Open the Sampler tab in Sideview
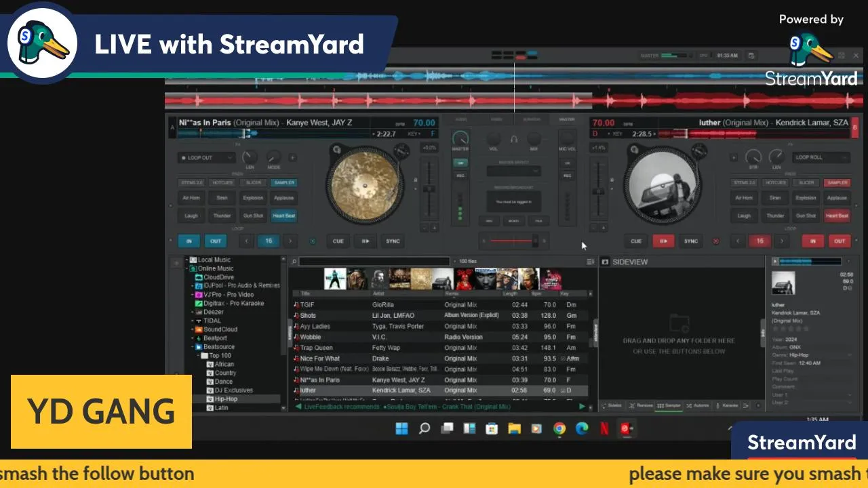868x488 pixels. point(669,405)
